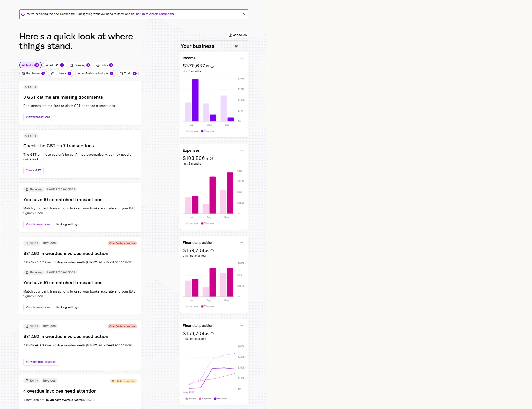The height and width of the screenshot is (409, 532).
Task: Click the View overdue invoices button
Action: [41, 362]
